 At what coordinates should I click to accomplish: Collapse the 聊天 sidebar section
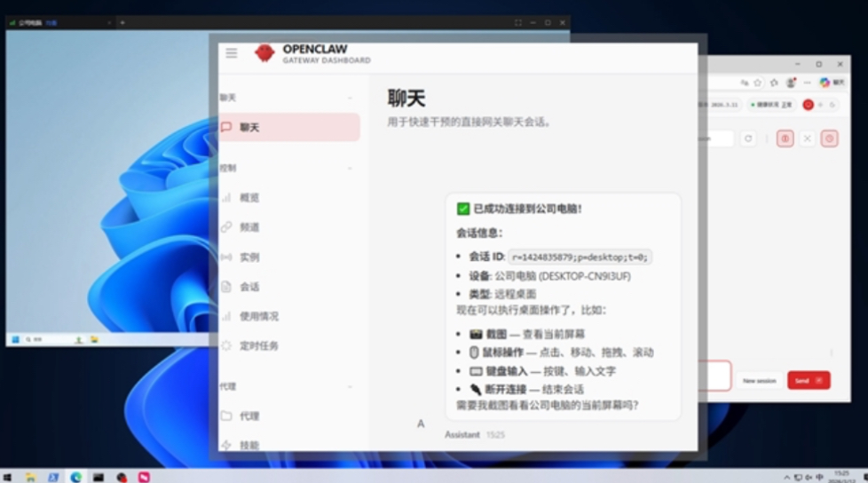(x=351, y=98)
